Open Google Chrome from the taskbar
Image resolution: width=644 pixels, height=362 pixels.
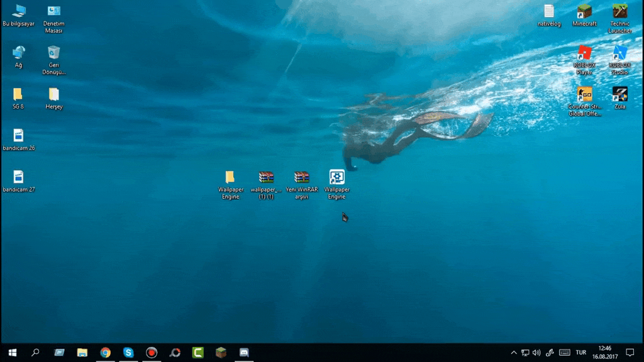(x=106, y=353)
